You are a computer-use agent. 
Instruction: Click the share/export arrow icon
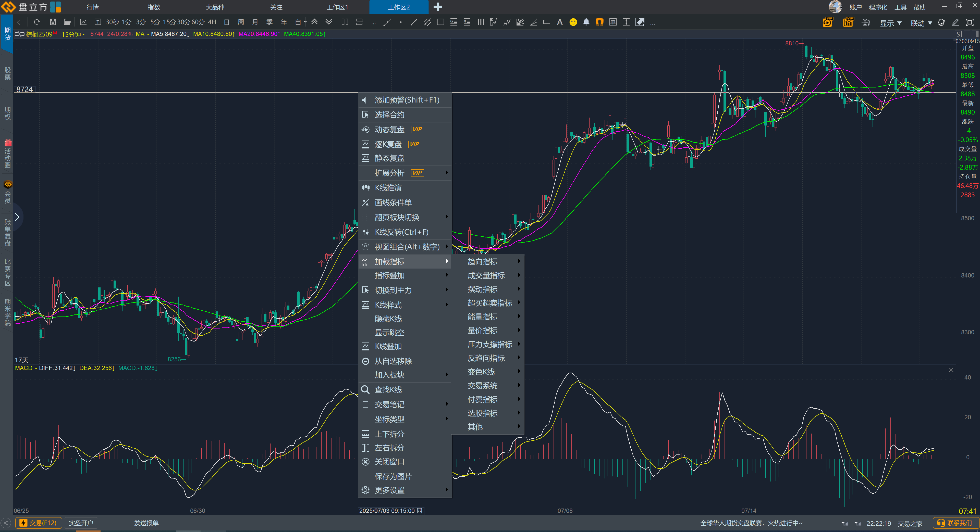click(640, 22)
